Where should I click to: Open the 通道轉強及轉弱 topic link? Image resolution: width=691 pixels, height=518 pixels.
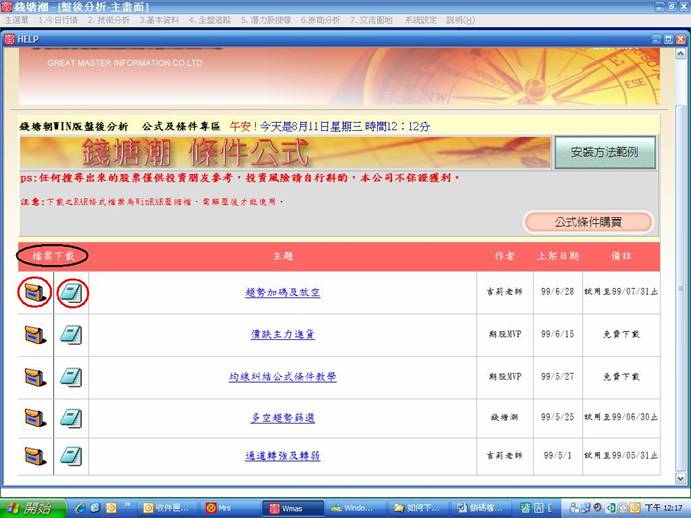click(x=282, y=455)
